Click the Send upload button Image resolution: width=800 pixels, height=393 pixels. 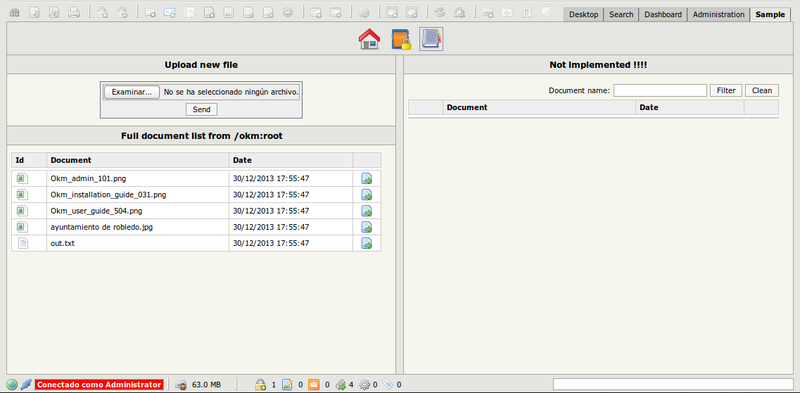pos(202,109)
